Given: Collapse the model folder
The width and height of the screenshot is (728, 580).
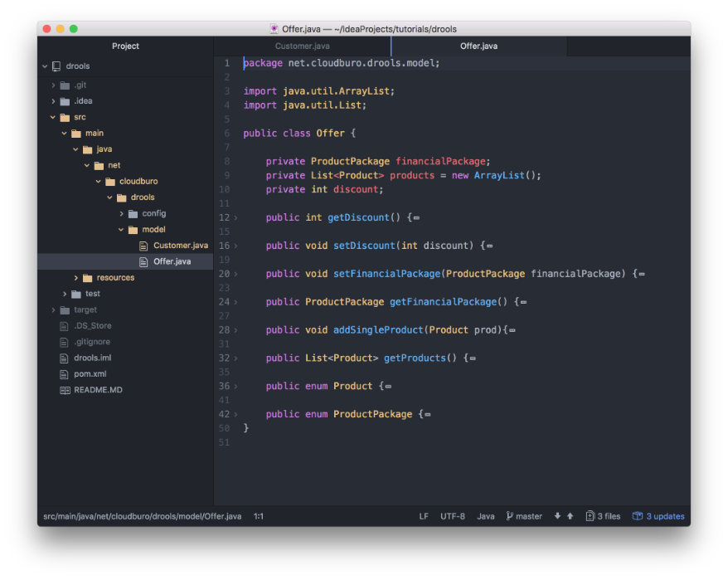Looking at the screenshot, I should tap(121, 230).
